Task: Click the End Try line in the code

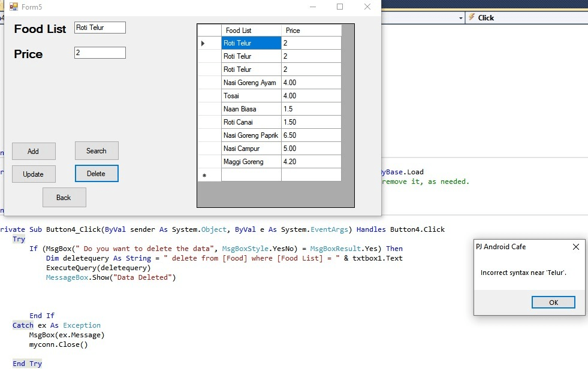Action: pyautogui.click(x=28, y=364)
